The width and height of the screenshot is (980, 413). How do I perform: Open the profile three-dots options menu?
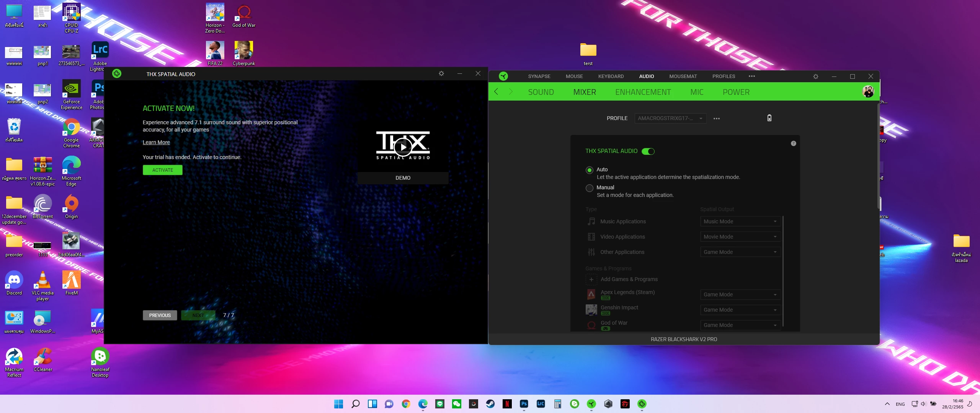717,119
